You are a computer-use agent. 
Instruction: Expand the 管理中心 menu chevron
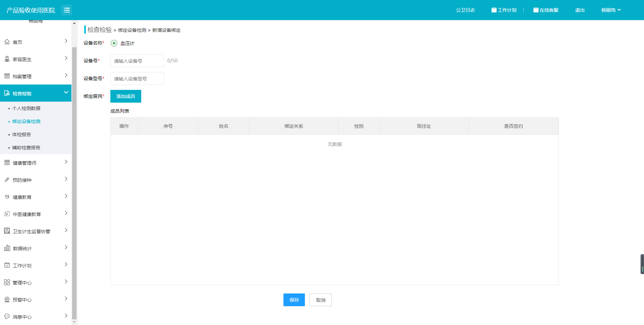(x=66, y=282)
